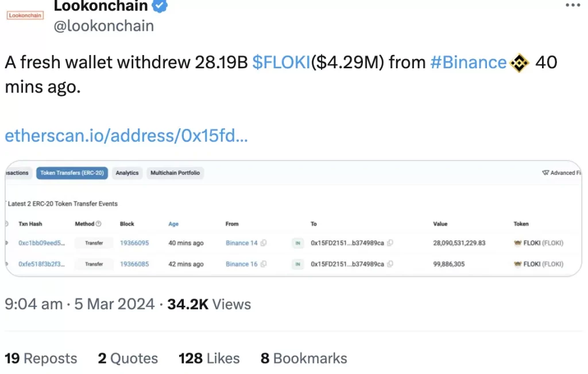
Task: Copy recipient address in the first transfer row
Action: pyautogui.click(x=390, y=243)
